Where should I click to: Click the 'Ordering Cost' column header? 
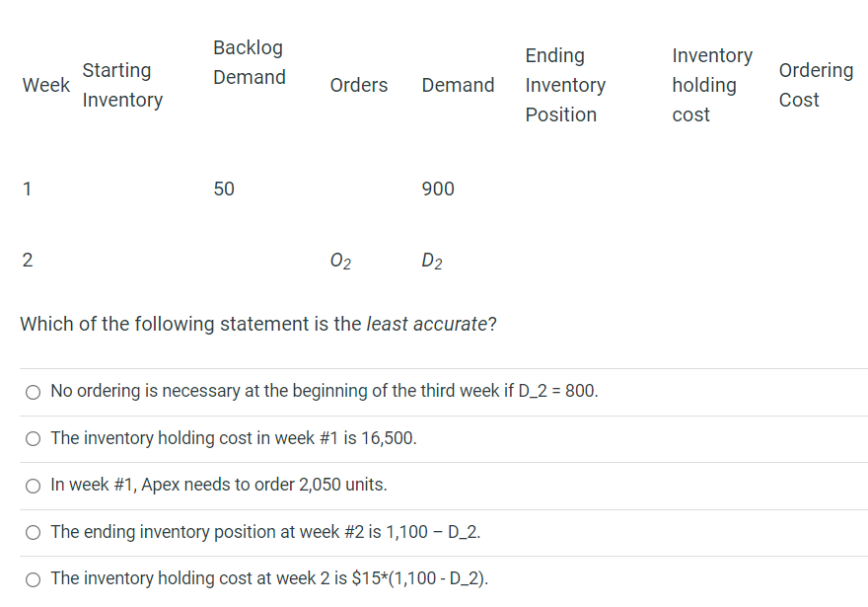pyautogui.click(x=815, y=85)
